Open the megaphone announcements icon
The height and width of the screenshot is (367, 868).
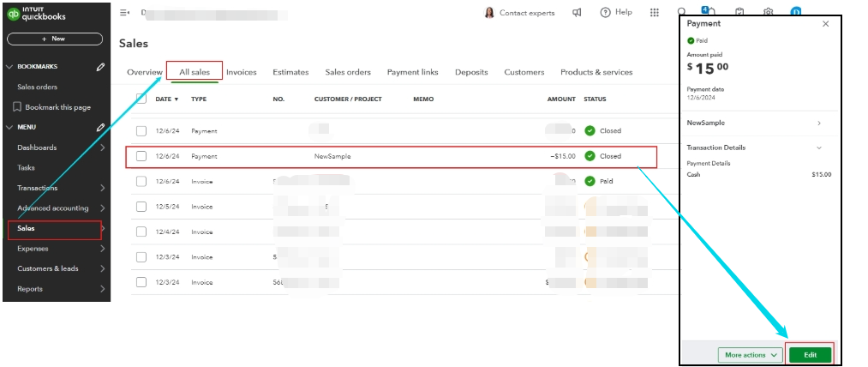pyautogui.click(x=578, y=12)
